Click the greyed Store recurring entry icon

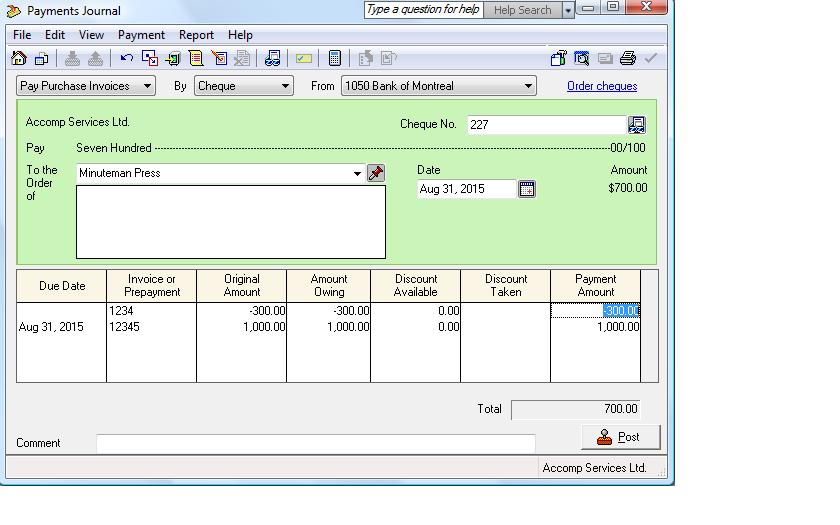coord(72,58)
